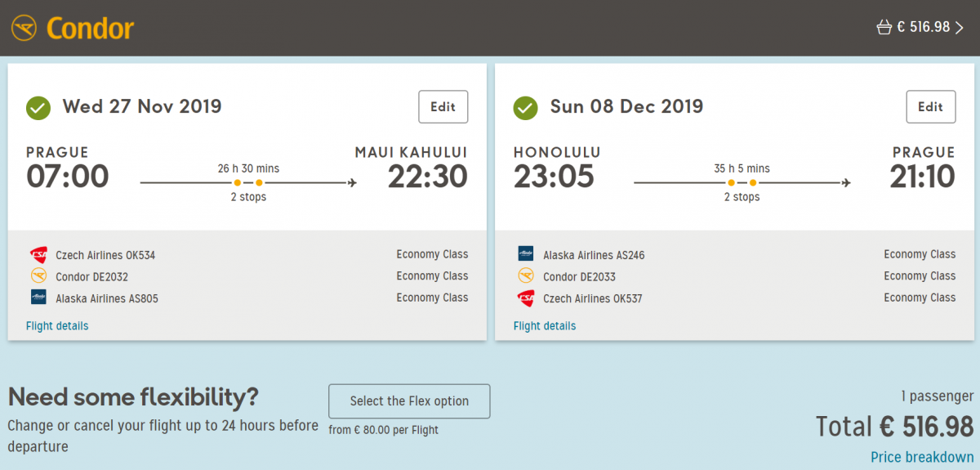Screen dimensions: 980x470
Task: Click Alaska Airlines logo beside AS805
Action: pyautogui.click(x=38, y=298)
